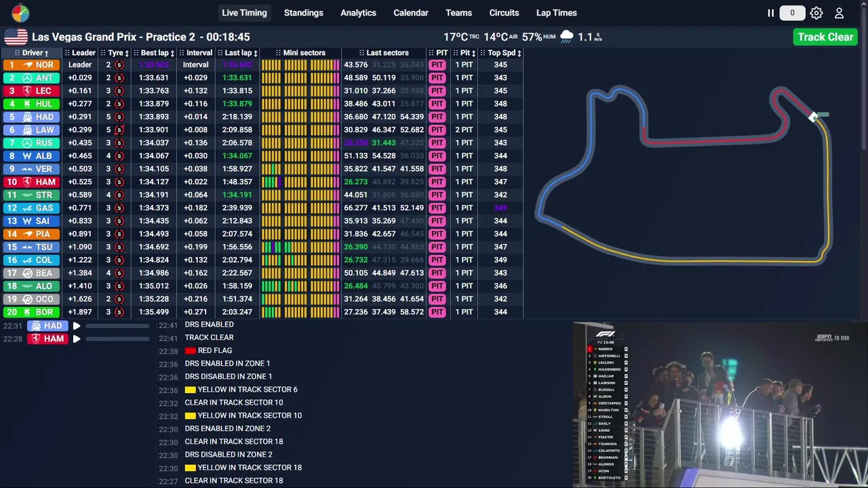Screen dimensions: 868x488
Task: Click the delay counter showing 0
Action: (792, 13)
